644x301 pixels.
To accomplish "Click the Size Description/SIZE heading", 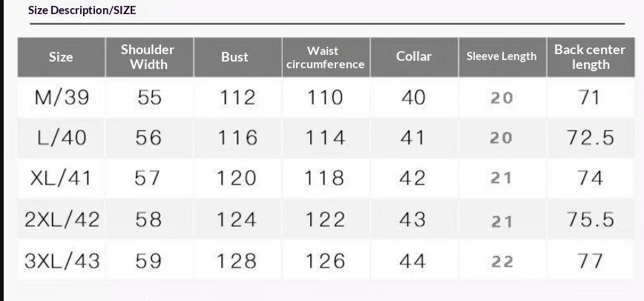I will click(x=82, y=10).
